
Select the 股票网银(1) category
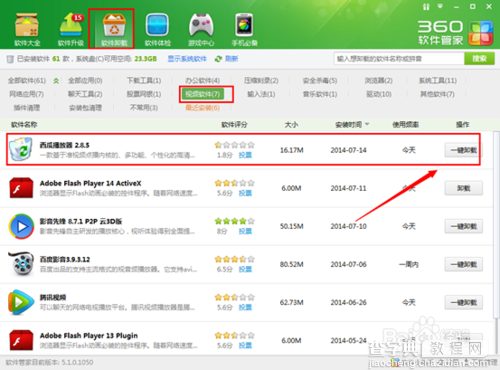(x=144, y=94)
